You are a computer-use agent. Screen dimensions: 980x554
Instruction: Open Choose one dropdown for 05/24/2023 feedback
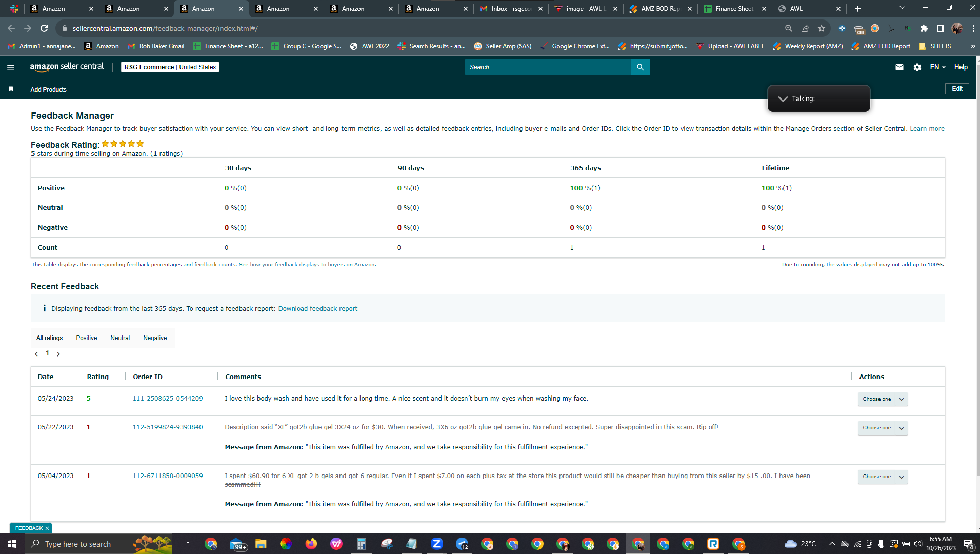(x=883, y=399)
